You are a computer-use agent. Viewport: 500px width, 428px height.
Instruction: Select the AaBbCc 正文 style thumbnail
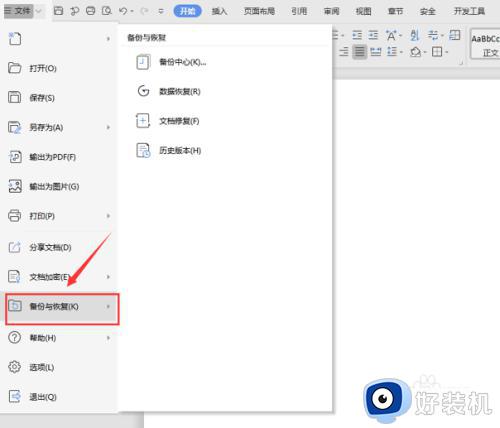coord(485,44)
